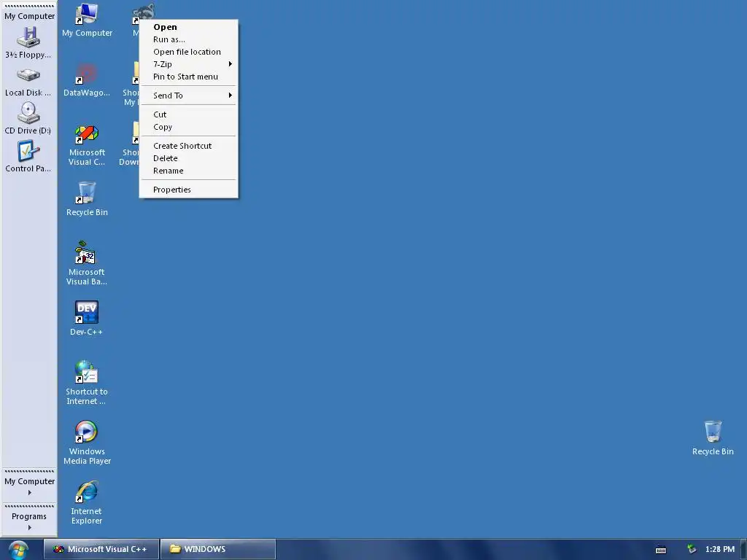Viewport: 747px width, 560px height.
Task: Choose Run as... in context menu
Action: [x=189, y=39]
